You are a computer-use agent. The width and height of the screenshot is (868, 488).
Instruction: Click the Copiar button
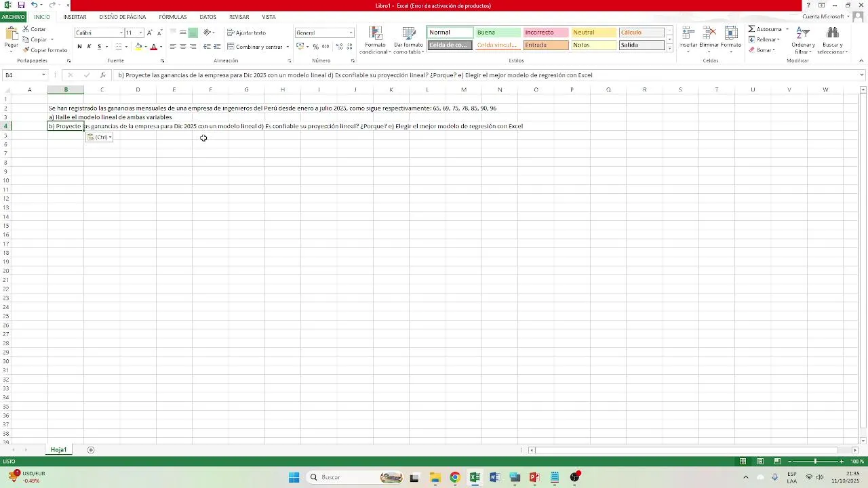coord(35,39)
